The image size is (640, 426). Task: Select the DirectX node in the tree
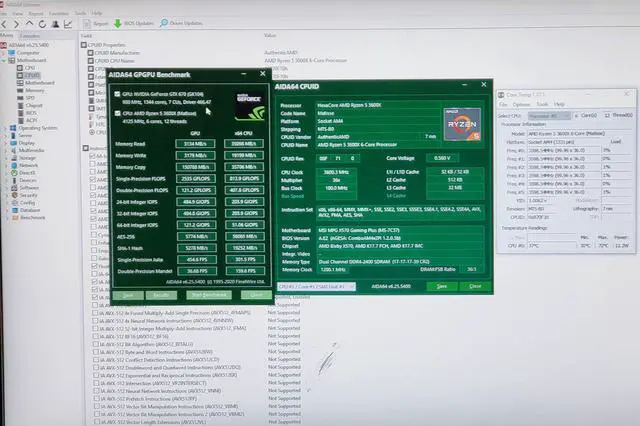click(27, 173)
